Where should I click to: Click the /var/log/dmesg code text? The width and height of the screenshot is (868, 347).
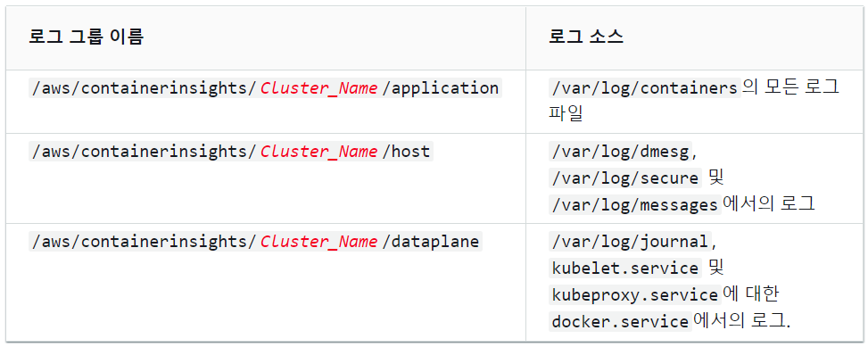620,151
